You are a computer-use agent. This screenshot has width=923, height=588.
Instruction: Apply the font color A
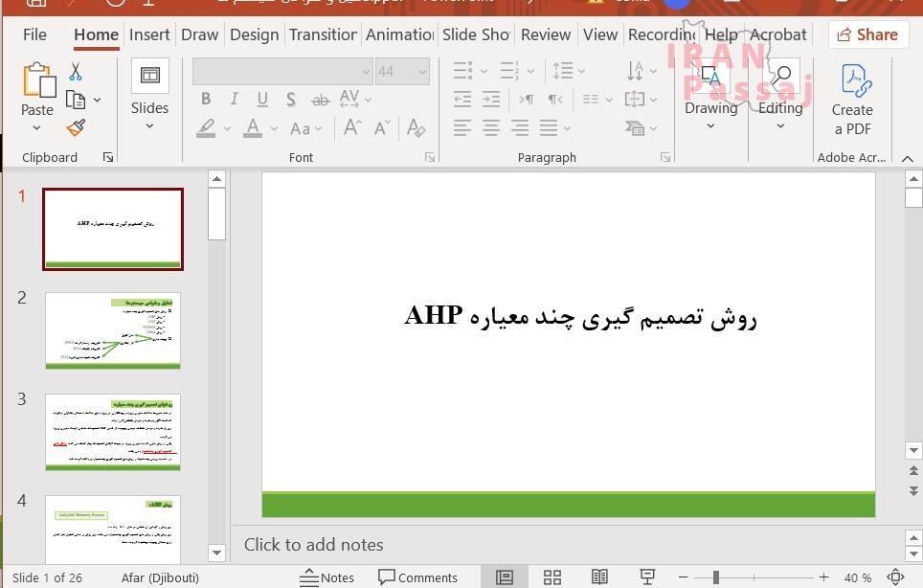pos(253,127)
